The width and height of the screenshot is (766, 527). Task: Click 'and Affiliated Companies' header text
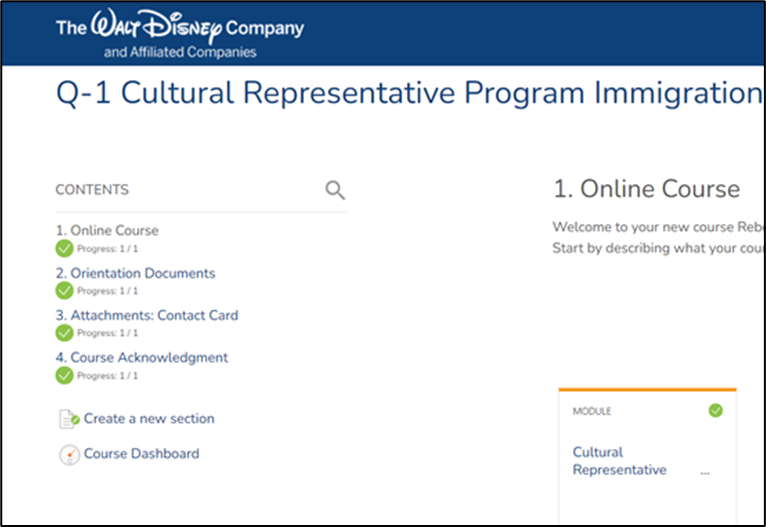180,52
